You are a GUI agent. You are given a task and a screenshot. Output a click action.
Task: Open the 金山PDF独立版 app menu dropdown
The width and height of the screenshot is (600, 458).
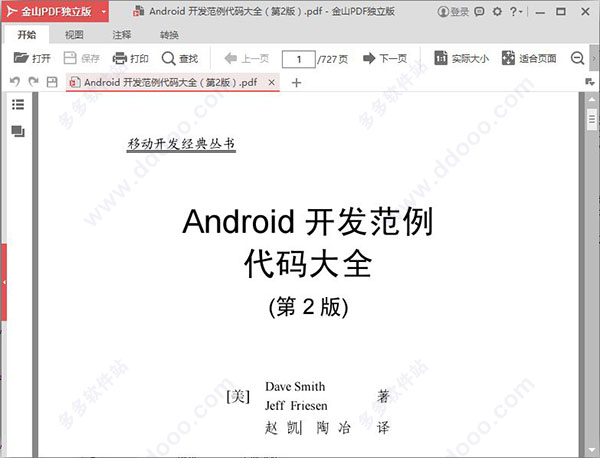click(x=103, y=12)
